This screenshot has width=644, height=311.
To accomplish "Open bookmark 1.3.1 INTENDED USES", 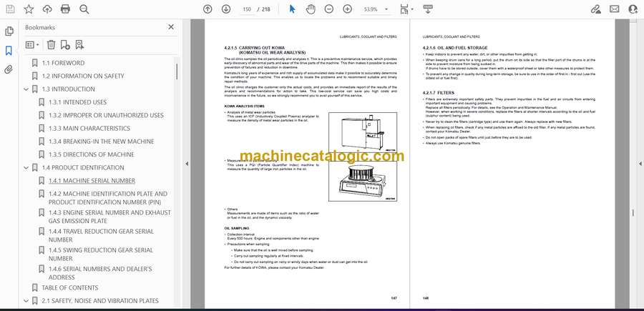I will coord(77,102).
